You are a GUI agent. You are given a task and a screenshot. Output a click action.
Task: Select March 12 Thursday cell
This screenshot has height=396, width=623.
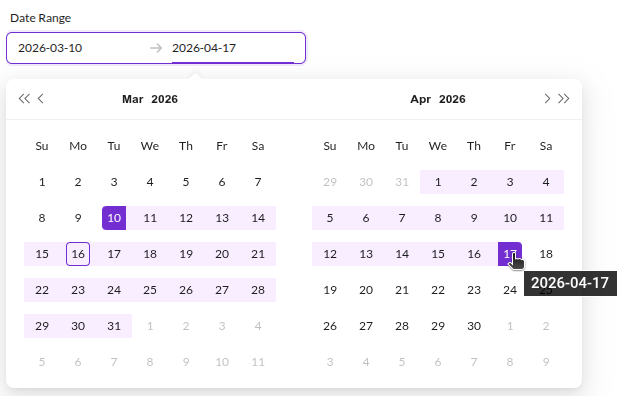point(186,218)
